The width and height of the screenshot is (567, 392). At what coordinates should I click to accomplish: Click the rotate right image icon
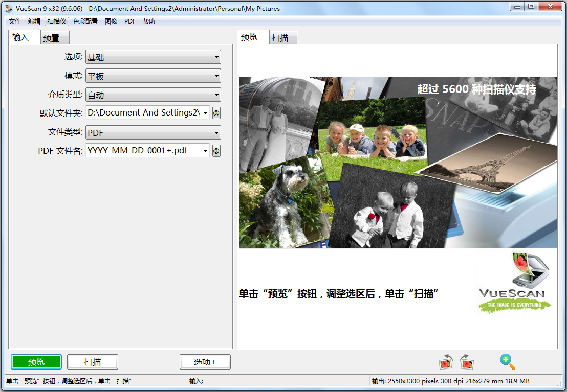(467, 362)
